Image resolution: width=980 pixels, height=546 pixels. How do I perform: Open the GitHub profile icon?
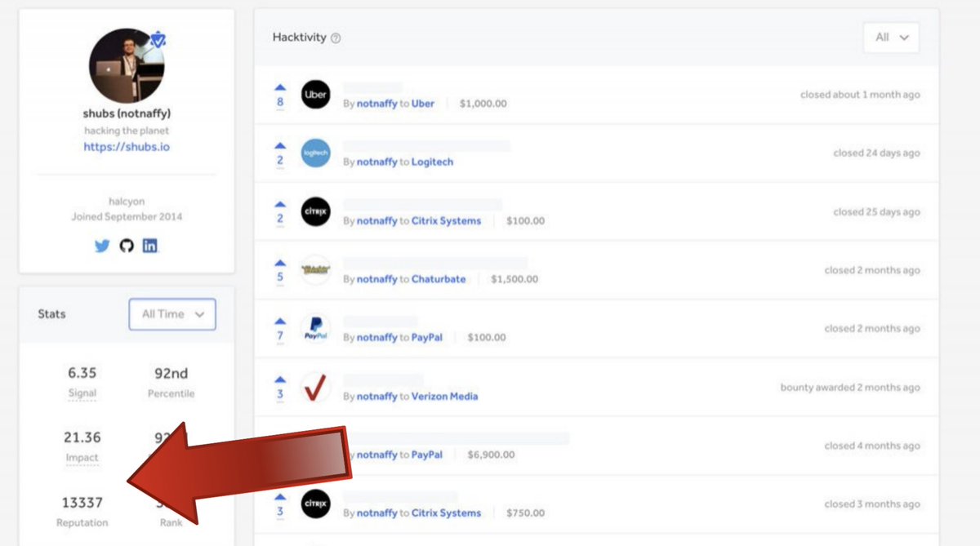(x=126, y=246)
